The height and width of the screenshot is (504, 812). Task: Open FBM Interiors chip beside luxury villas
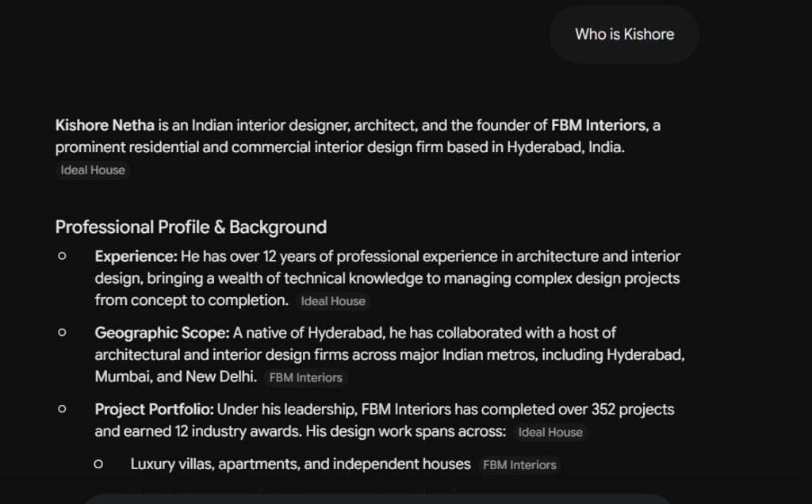pyautogui.click(x=519, y=465)
